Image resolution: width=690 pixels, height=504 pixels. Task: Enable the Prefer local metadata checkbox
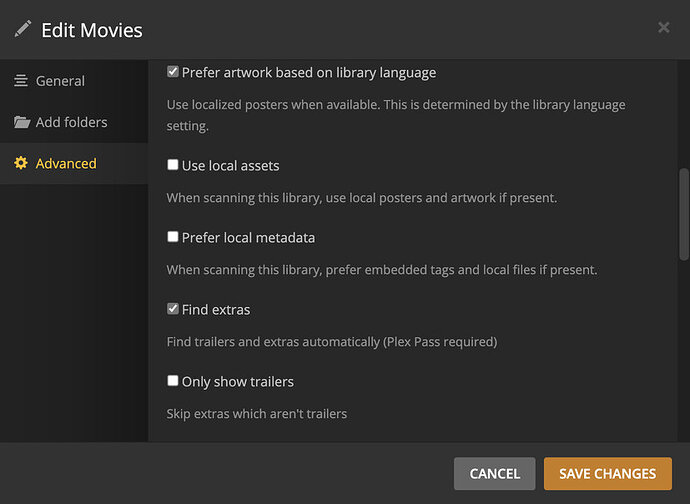[x=173, y=238]
